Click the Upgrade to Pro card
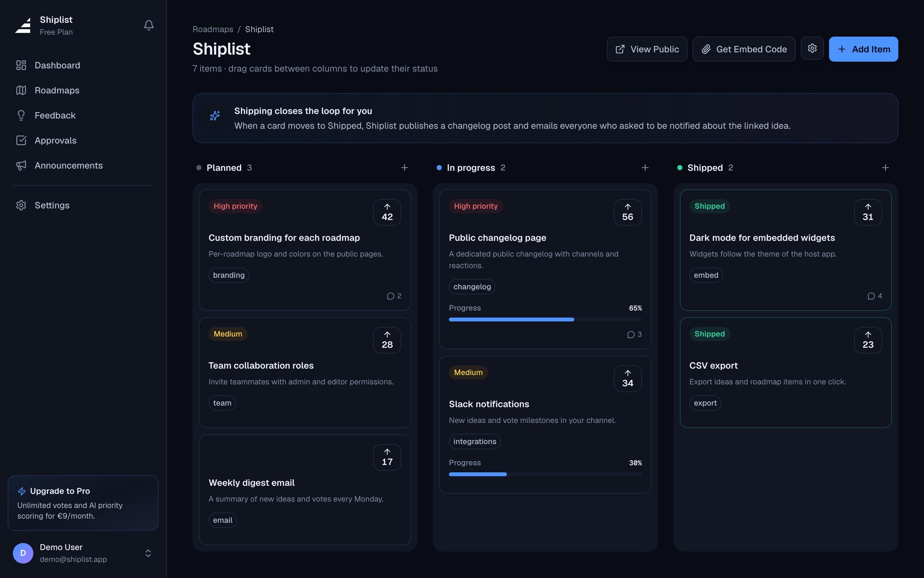The width and height of the screenshot is (924, 578). coord(83,503)
